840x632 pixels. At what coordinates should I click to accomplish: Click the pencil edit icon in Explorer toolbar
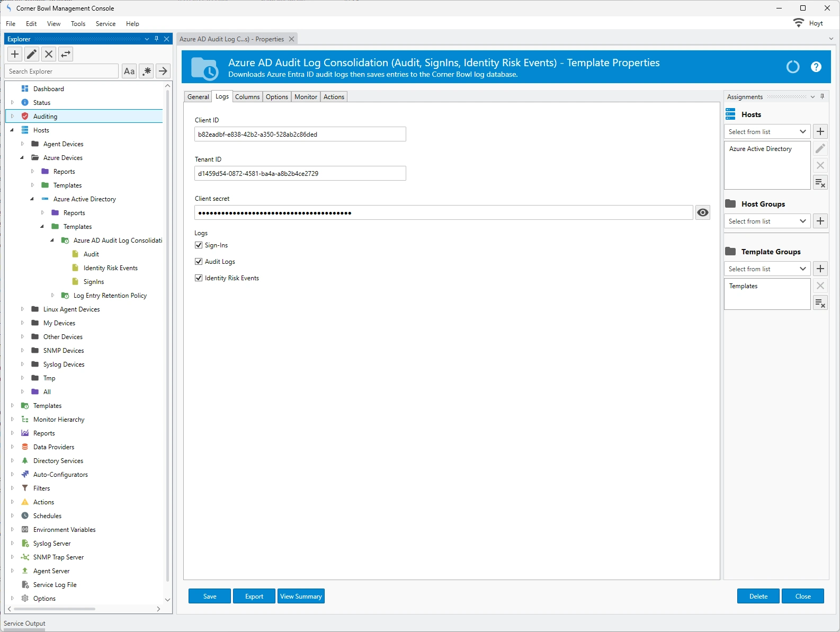32,54
